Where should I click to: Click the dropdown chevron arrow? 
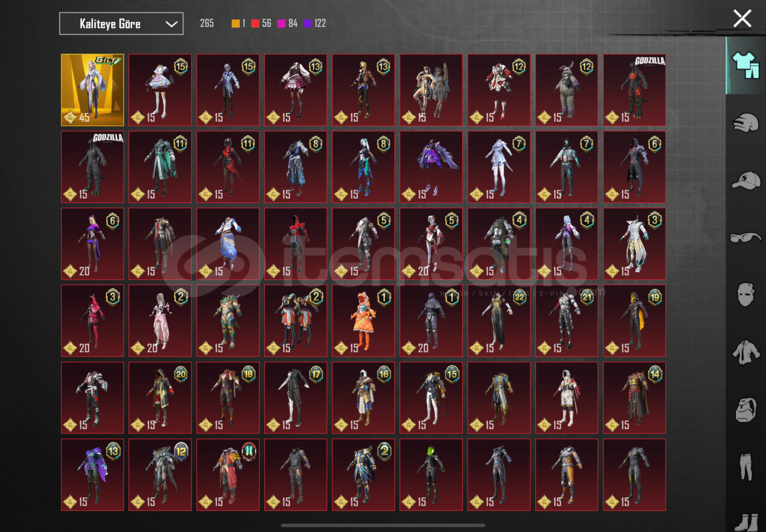171,24
